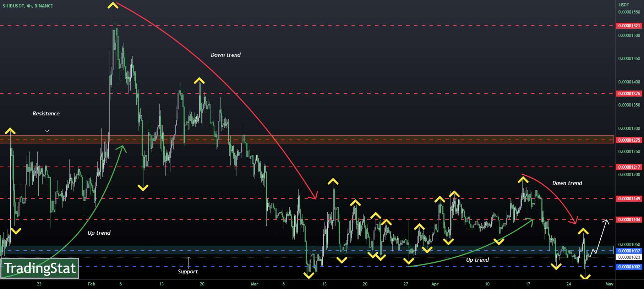
Task: Select the May label on the time axis
Action: tap(609, 284)
